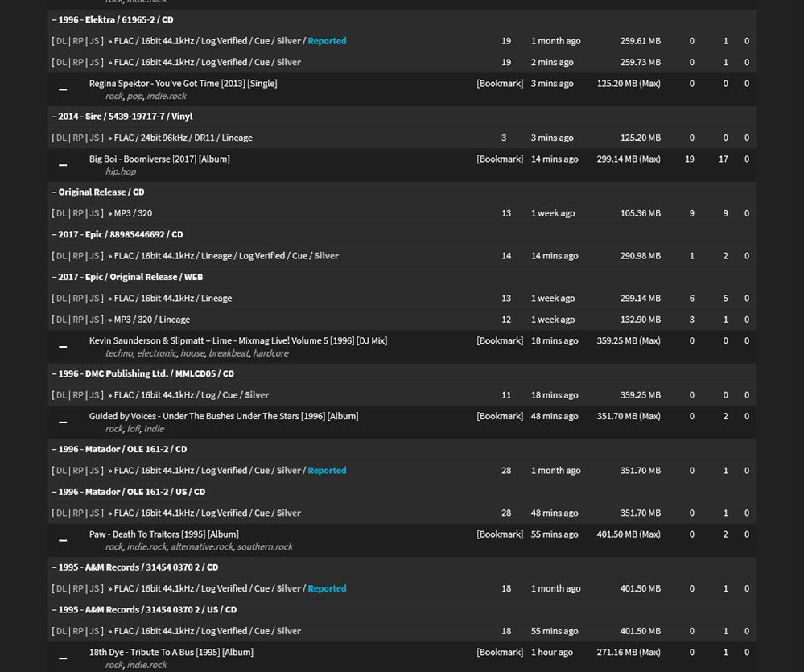Open Reported link on Matador OLE 161-2 torrent
Viewport: 804px width, 672px height.
327,470
